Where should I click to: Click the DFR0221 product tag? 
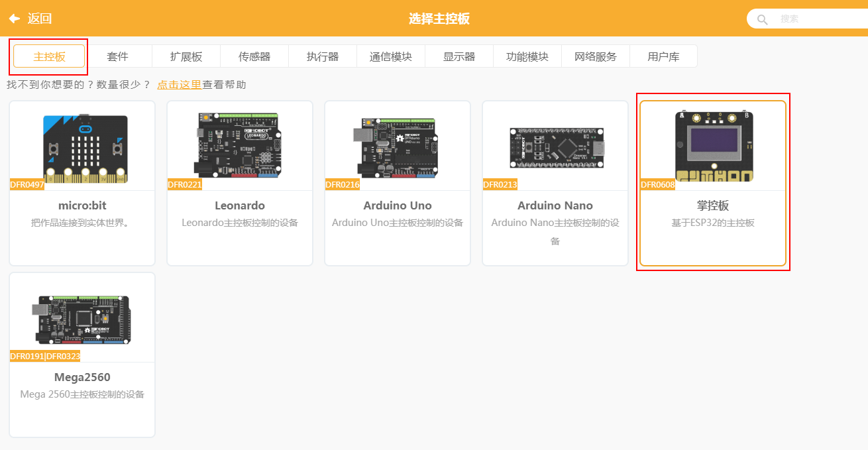point(185,185)
